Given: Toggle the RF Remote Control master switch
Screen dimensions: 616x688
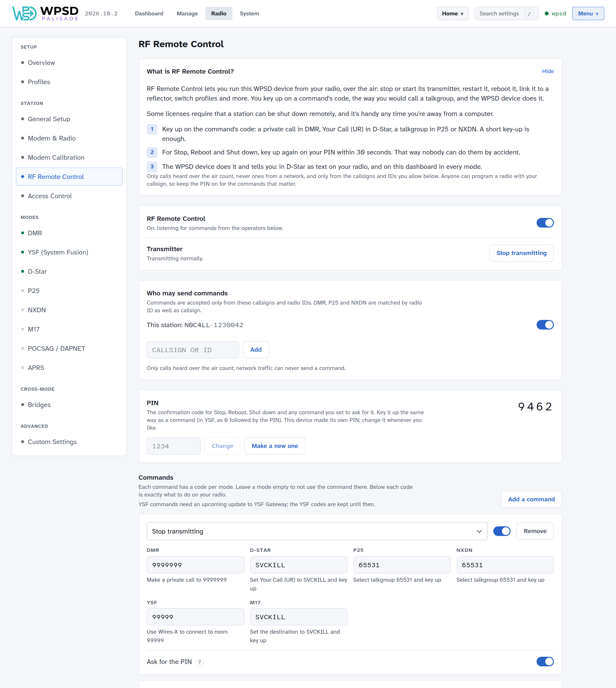Looking at the screenshot, I should [545, 223].
